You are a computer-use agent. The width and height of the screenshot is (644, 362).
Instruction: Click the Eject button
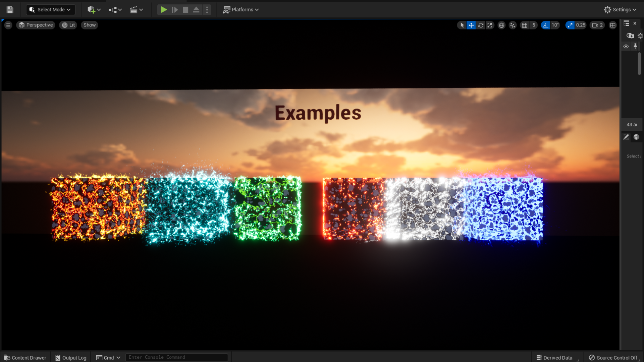tap(196, 10)
